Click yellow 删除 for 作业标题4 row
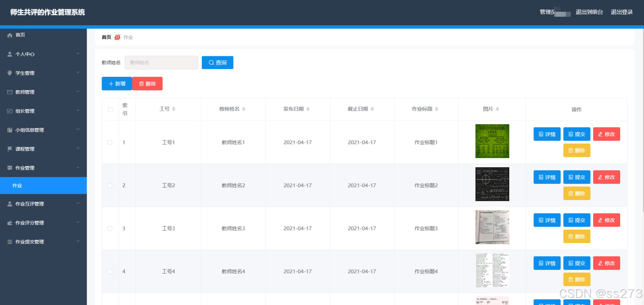 point(577,280)
